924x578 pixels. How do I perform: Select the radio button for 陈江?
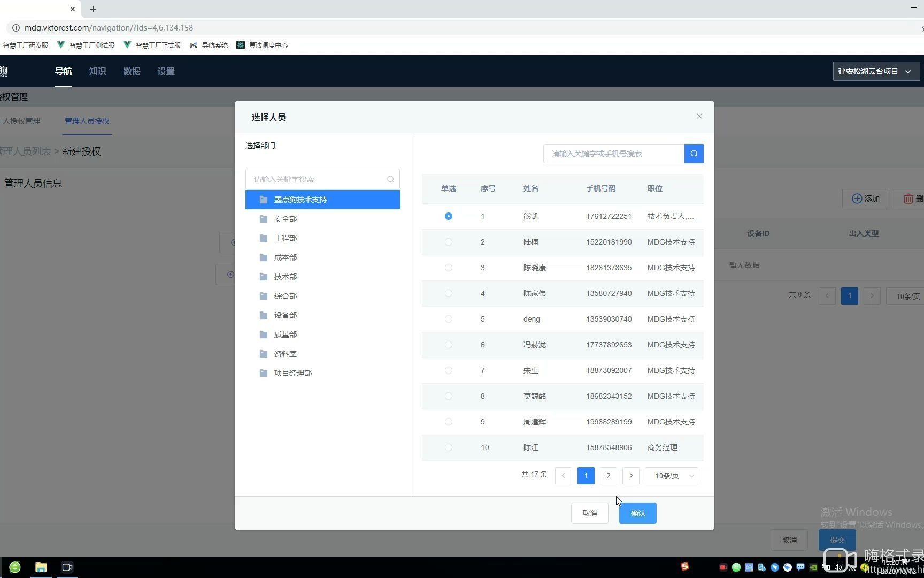tap(449, 447)
